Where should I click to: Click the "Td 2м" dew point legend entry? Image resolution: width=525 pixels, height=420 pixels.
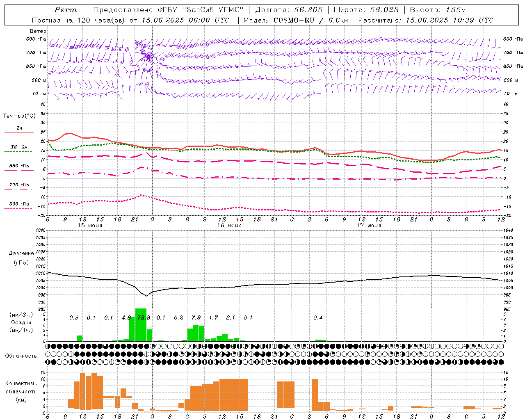(19, 147)
